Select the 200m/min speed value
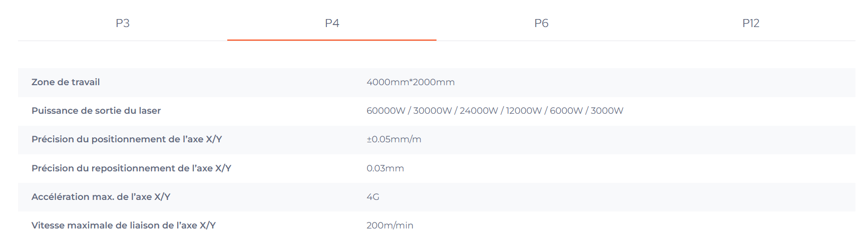868x241 pixels. coord(390,225)
